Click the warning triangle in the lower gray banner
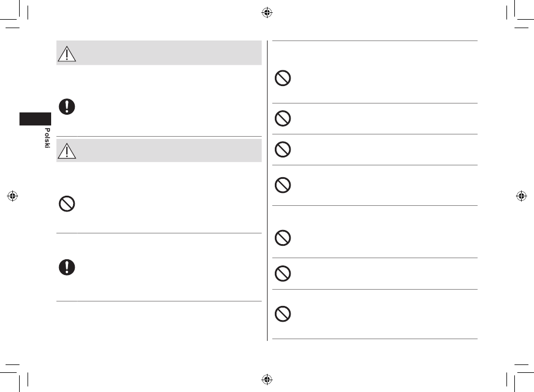This screenshot has width=534, height=392. tap(67, 151)
